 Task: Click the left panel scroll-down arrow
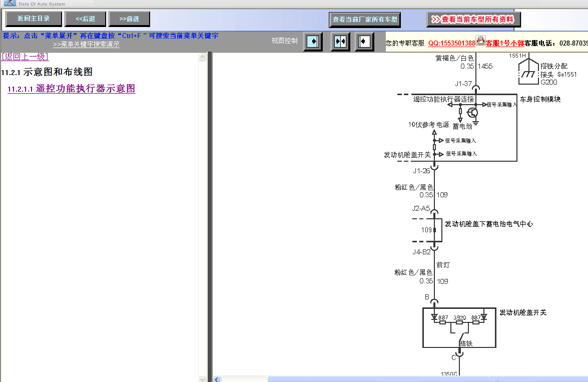pyautogui.click(x=203, y=378)
